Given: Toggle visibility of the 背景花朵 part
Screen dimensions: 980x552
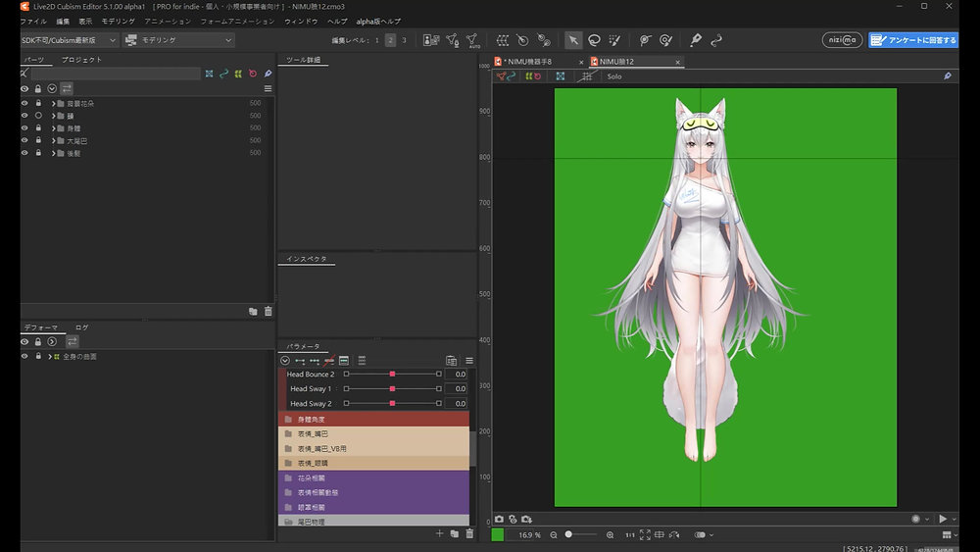Looking at the screenshot, I should coord(24,103).
